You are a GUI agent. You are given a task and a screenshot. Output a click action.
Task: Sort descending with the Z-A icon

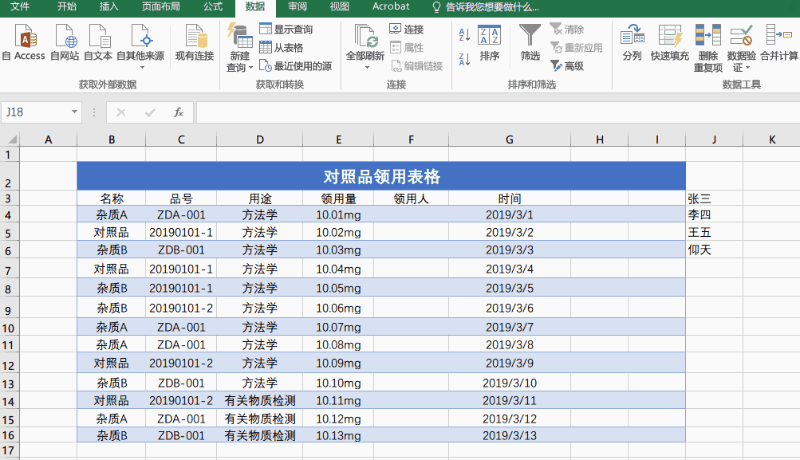click(x=464, y=59)
